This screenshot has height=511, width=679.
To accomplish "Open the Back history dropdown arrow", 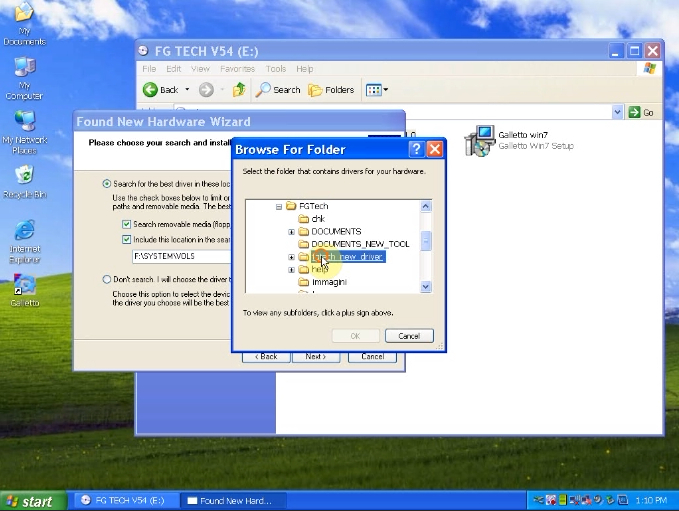I will click(187, 90).
